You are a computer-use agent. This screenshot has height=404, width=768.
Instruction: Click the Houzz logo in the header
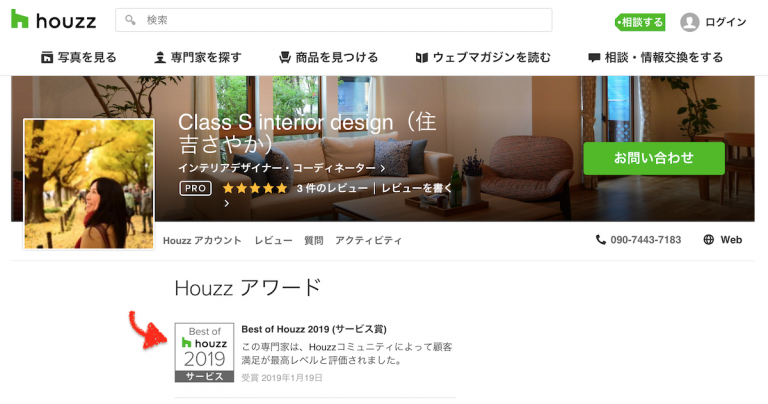coord(53,21)
